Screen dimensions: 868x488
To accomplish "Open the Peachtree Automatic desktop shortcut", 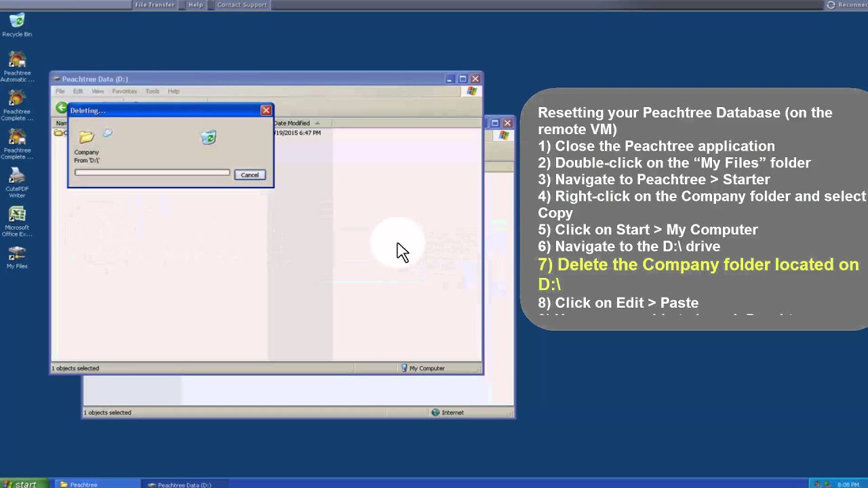I will click(x=17, y=67).
